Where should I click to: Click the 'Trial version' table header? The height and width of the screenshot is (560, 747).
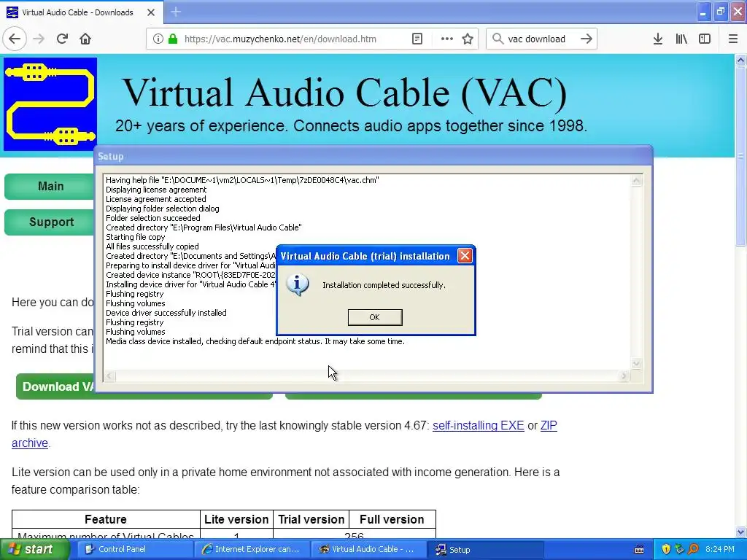[x=311, y=519]
